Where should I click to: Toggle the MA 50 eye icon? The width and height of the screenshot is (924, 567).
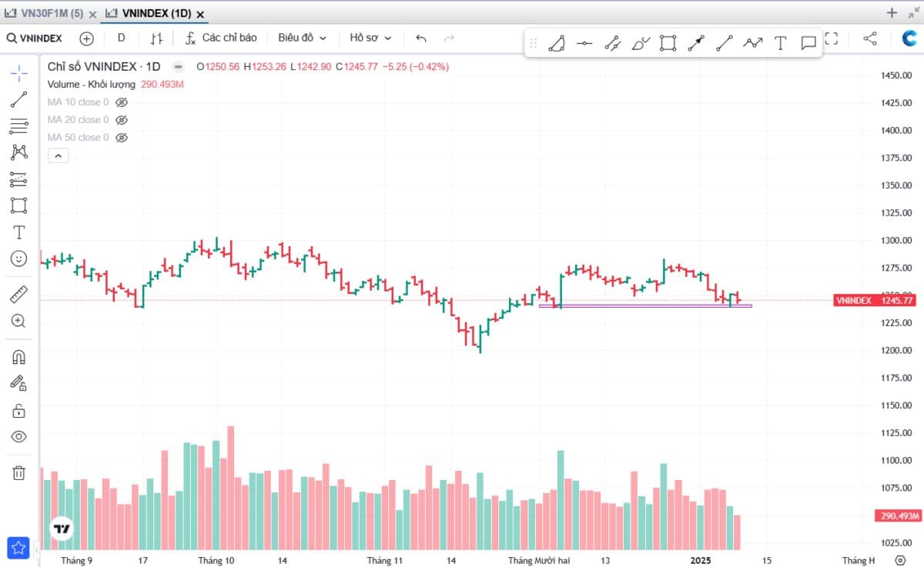pos(121,138)
